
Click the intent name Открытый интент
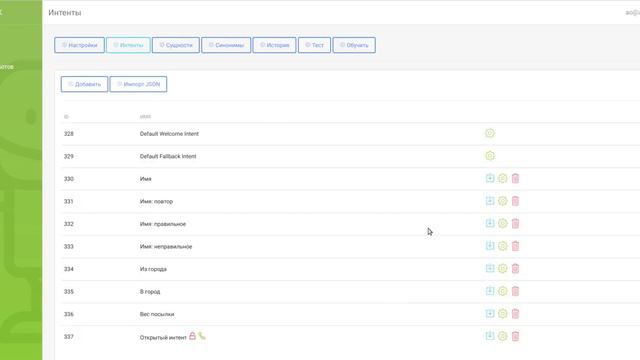[x=163, y=337]
